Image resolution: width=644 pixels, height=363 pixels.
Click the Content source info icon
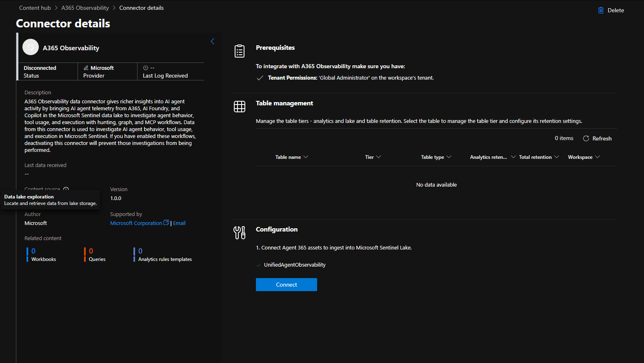click(66, 189)
